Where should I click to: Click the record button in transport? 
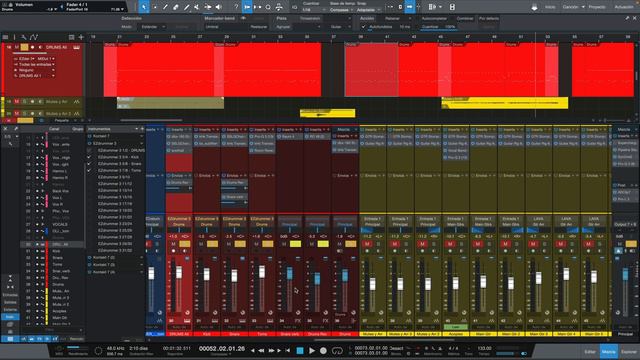click(323, 350)
